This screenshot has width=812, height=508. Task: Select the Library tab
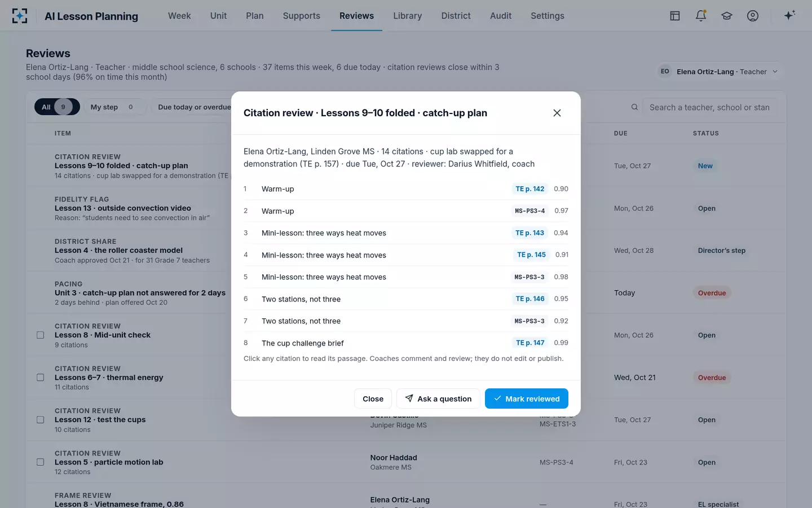tap(408, 16)
